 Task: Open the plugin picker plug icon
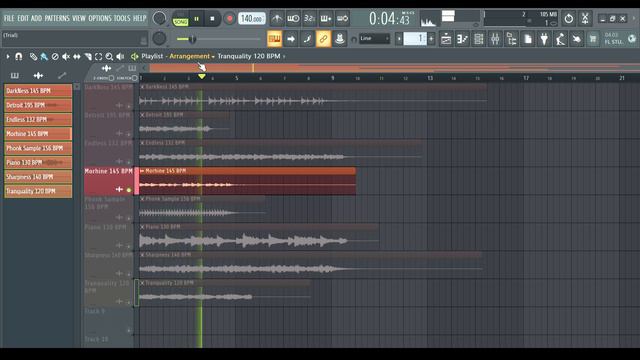tap(544, 39)
